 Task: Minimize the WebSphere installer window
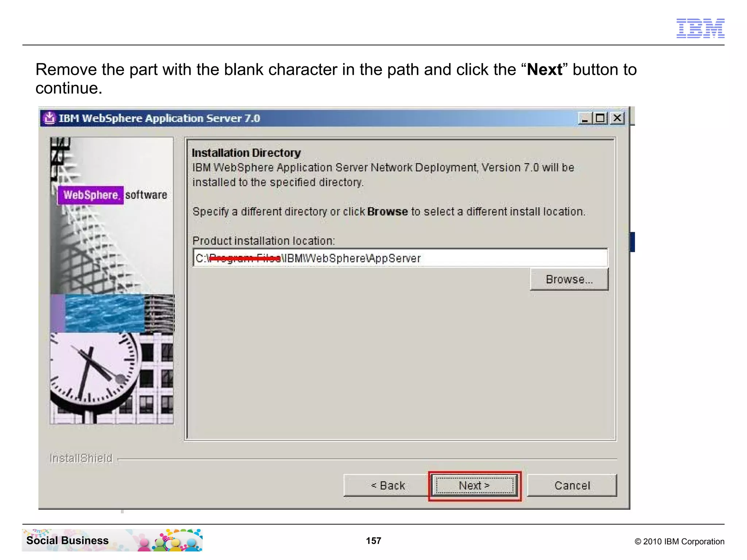pyautogui.click(x=585, y=118)
